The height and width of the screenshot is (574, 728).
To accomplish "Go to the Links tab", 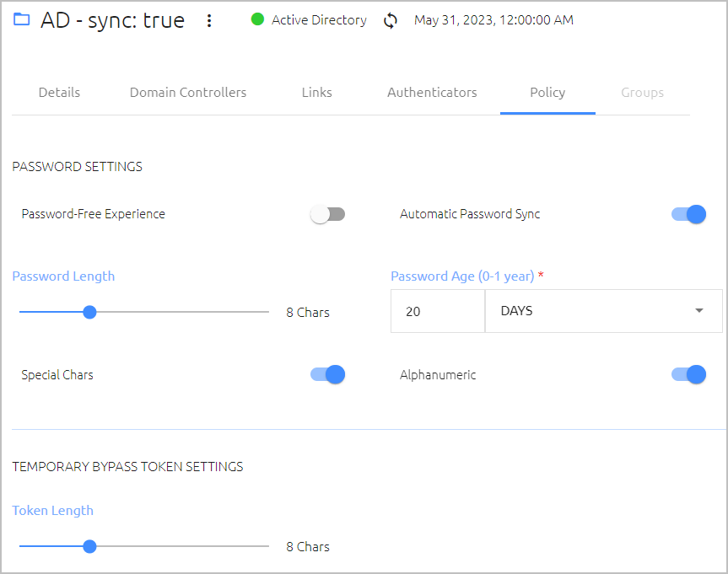I will [x=316, y=93].
